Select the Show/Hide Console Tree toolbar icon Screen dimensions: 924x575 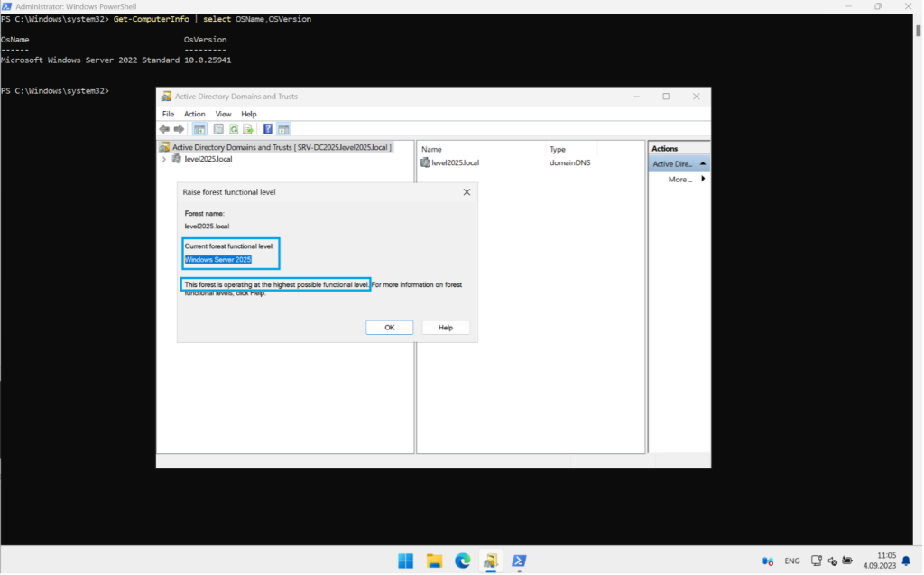pos(199,129)
